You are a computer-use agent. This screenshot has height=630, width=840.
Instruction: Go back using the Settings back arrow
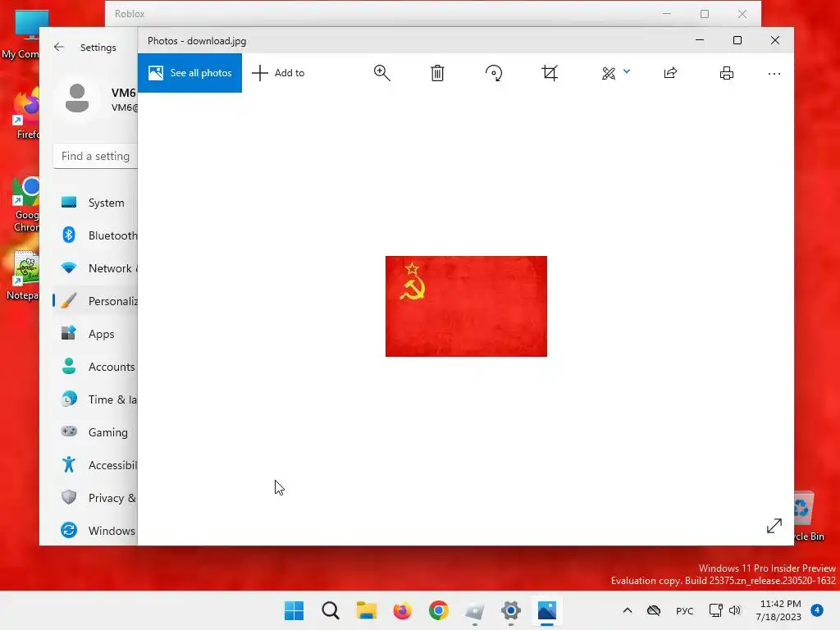[x=59, y=47]
